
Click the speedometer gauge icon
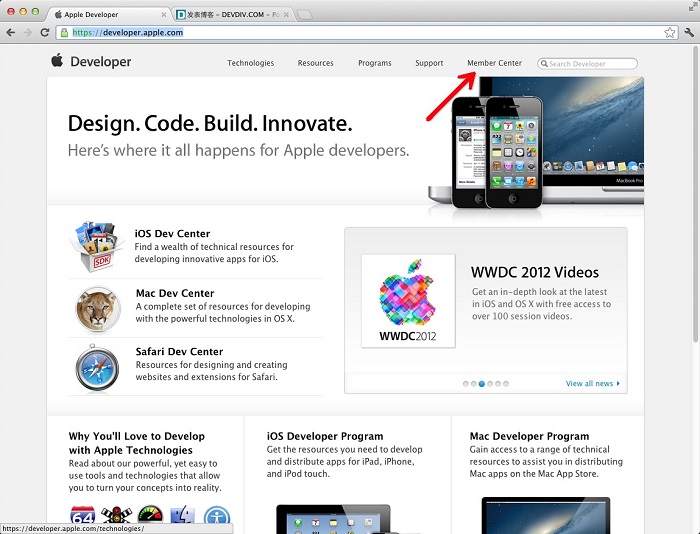tap(150, 514)
